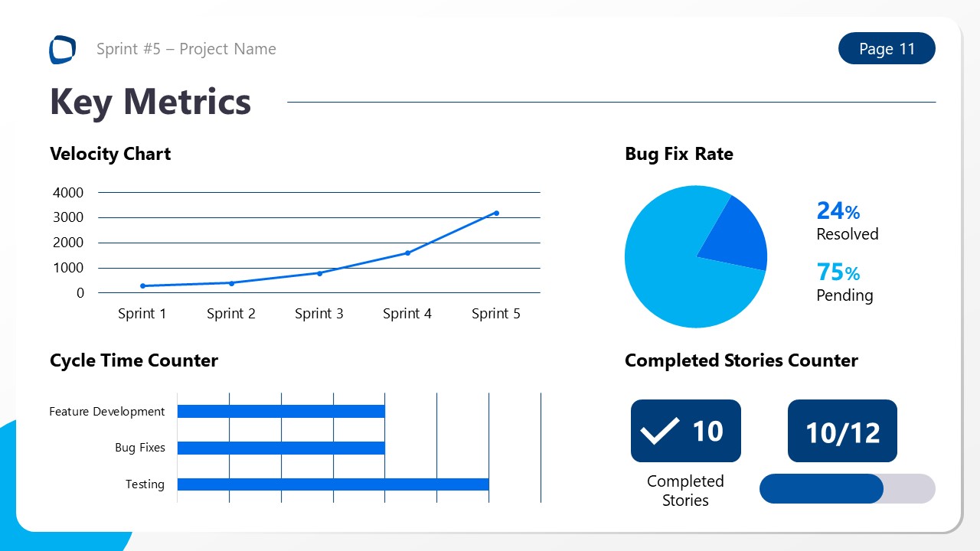The height and width of the screenshot is (551, 980).
Task: Click the Sprint 3 axis label
Action: (319, 313)
